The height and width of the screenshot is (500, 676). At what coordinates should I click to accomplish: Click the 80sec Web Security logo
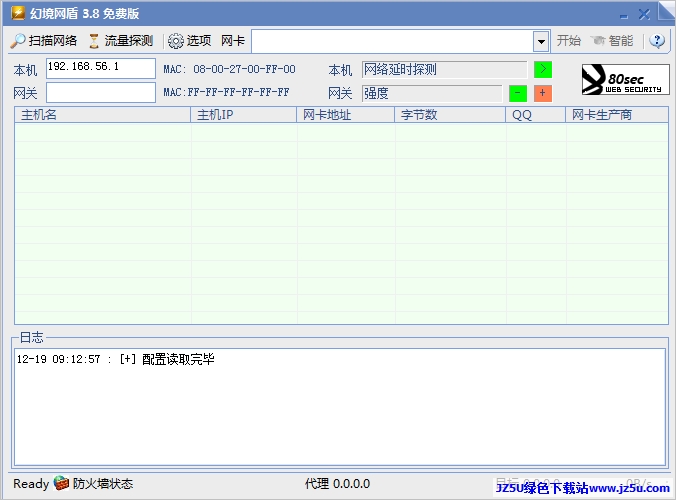(625, 79)
